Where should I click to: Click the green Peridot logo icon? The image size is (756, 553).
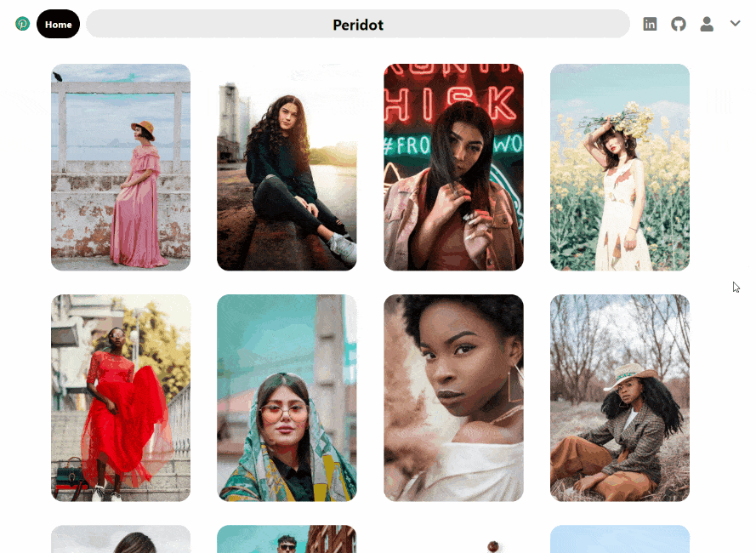tap(22, 24)
